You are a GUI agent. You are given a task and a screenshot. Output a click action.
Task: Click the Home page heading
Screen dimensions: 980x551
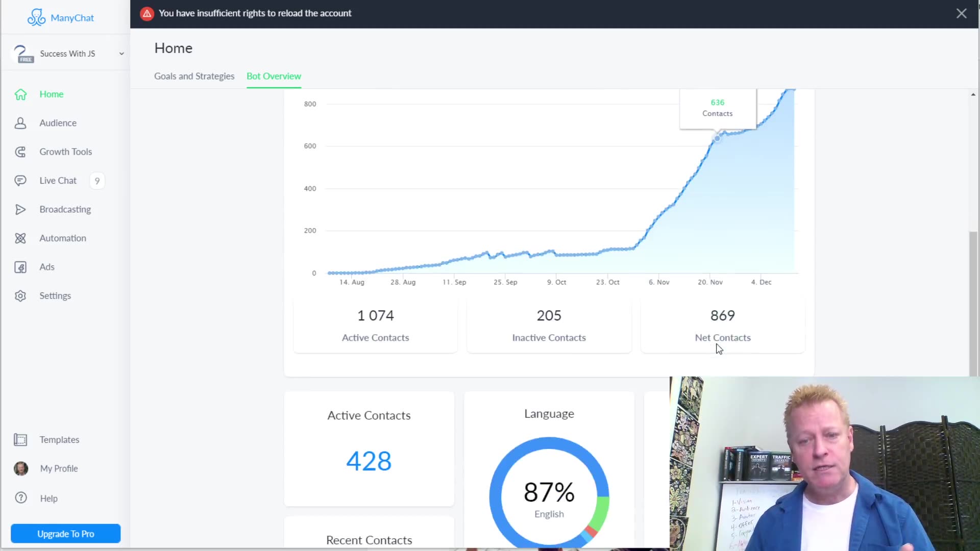(174, 48)
